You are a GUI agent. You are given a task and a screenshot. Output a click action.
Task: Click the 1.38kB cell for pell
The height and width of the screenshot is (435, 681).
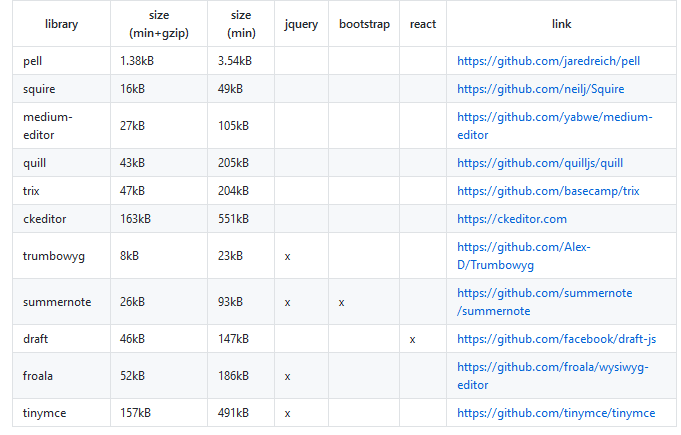click(137, 61)
